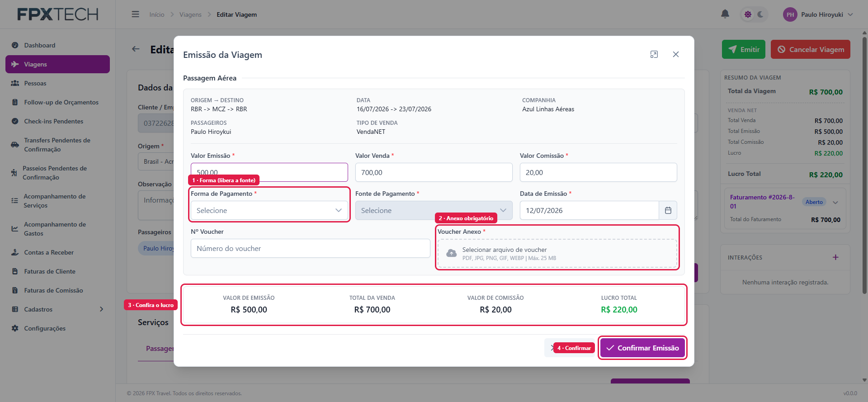The width and height of the screenshot is (868, 402).
Task: Click the cloud upload icon
Action: pyautogui.click(x=451, y=253)
